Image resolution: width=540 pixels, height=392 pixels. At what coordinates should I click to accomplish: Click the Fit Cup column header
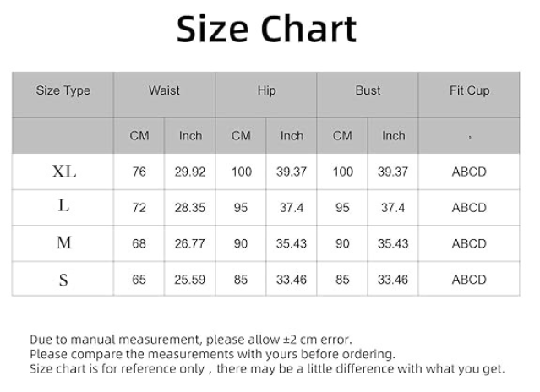click(x=469, y=91)
